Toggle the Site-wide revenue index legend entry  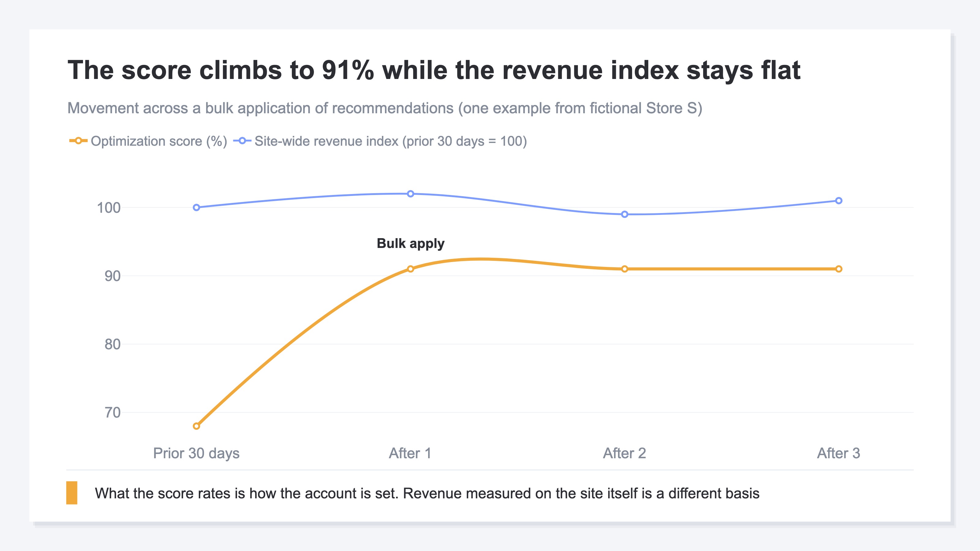[x=380, y=141]
